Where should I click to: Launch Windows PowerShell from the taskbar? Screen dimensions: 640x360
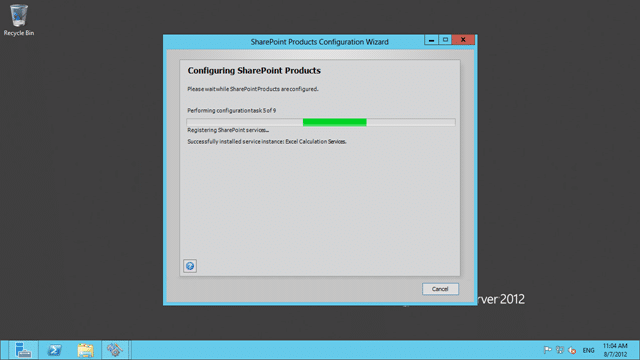tap(54, 350)
